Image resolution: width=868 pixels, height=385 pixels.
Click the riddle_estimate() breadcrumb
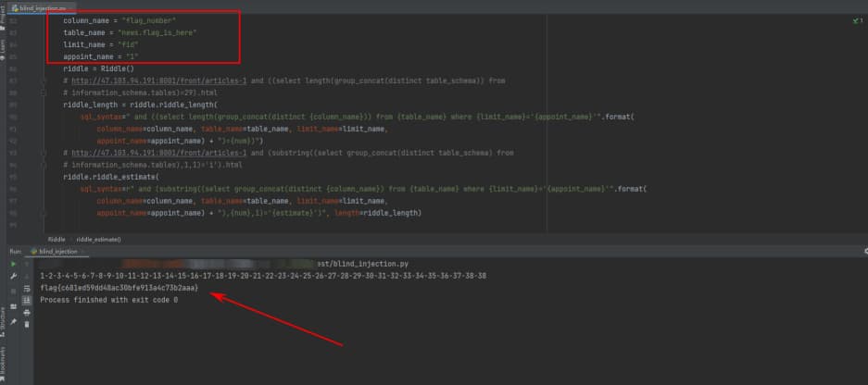98,240
